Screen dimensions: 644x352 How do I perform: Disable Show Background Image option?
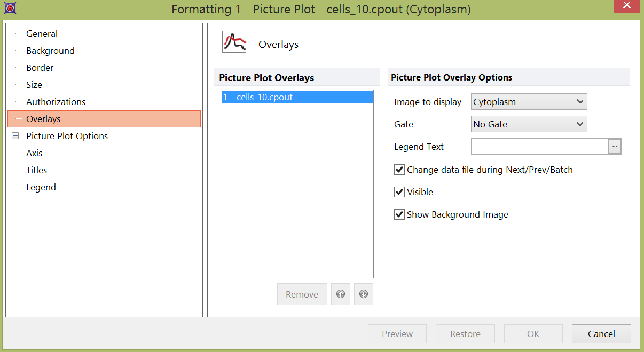pos(399,214)
